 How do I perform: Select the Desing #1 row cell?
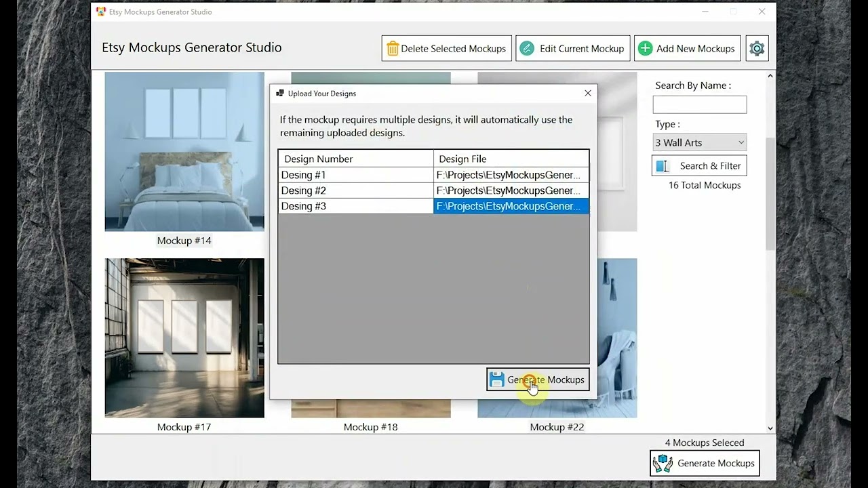(x=356, y=175)
